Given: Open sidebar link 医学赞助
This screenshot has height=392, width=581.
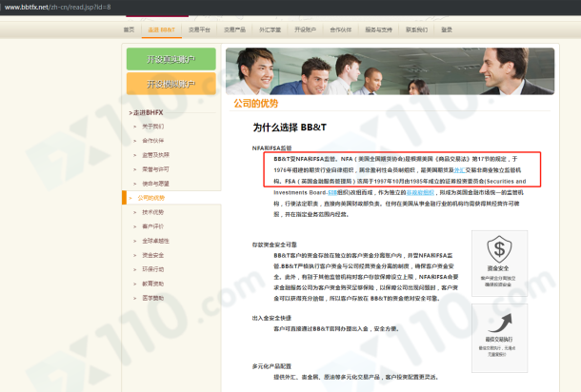Looking at the screenshot, I should pyautogui.click(x=153, y=298).
